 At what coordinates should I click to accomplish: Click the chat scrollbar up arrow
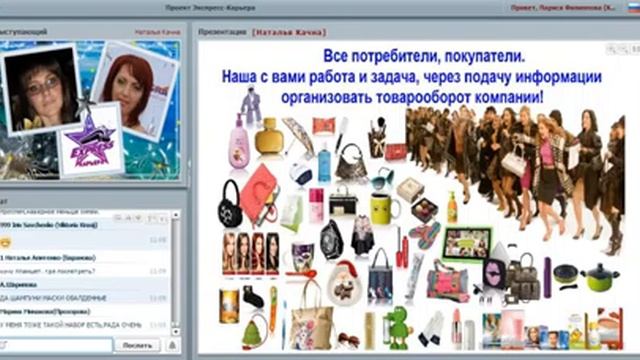(x=176, y=215)
